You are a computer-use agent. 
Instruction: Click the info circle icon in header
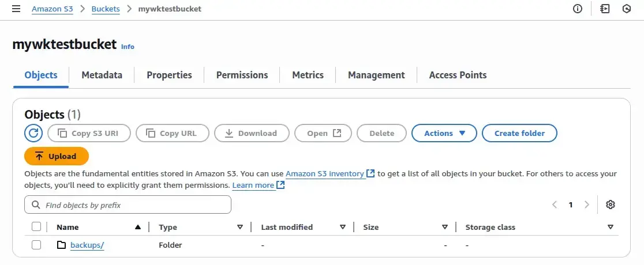[578, 9]
